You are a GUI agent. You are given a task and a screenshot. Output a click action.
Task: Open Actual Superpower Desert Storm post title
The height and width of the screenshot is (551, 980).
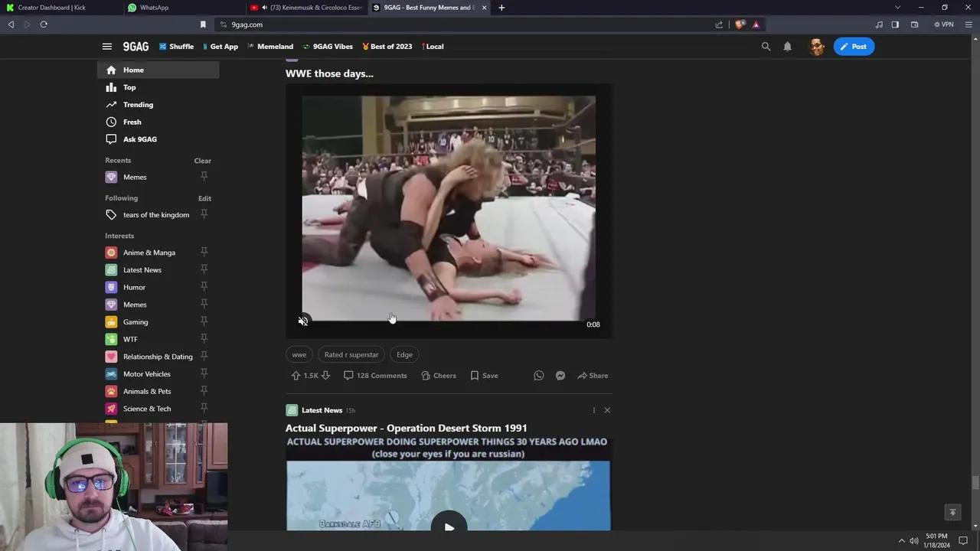pyautogui.click(x=406, y=428)
